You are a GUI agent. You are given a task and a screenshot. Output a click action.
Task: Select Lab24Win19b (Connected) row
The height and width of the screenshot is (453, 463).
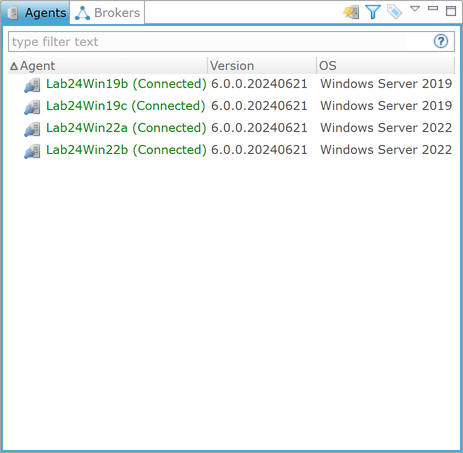point(231,84)
